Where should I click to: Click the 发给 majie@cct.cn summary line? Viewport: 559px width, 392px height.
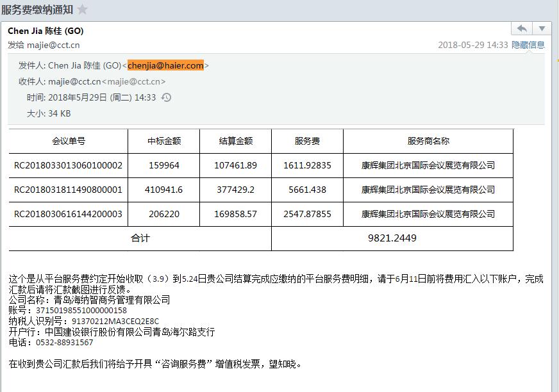tap(44, 45)
